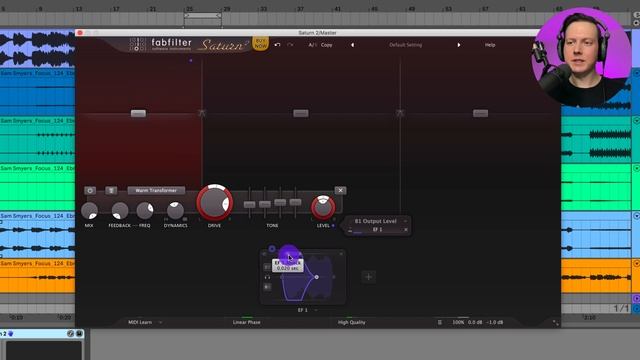Click the envelope curve center point
The height and width of the screenshot is (360, 640).
pyautogui.click(x=316, y=277)
